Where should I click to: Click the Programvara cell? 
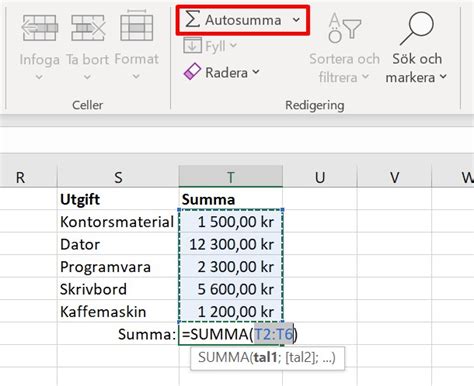[x=118, y=266]
